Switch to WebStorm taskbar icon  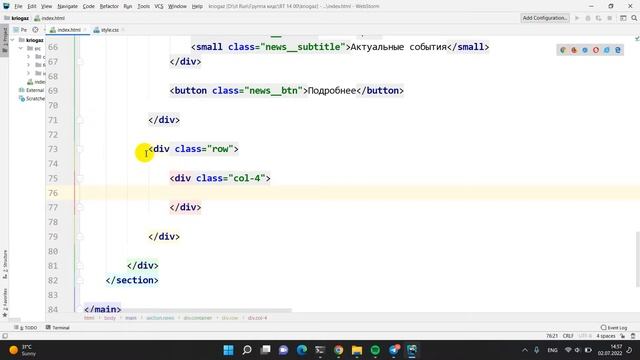412,350
